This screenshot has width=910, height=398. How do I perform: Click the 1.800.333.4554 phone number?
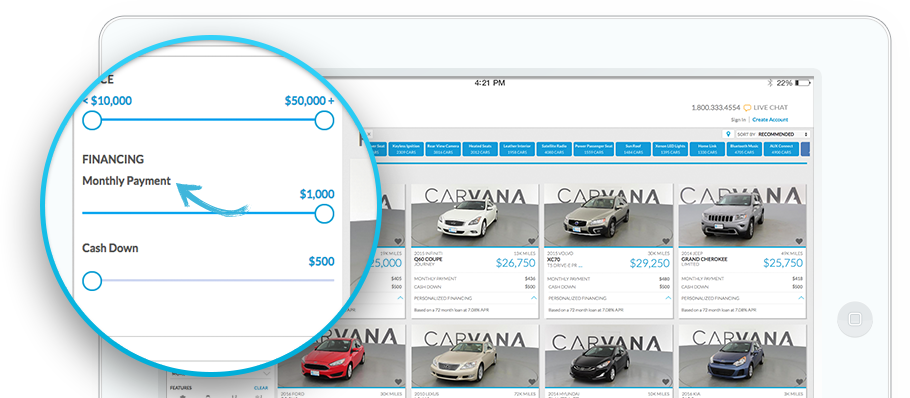[x=716, y=108]
